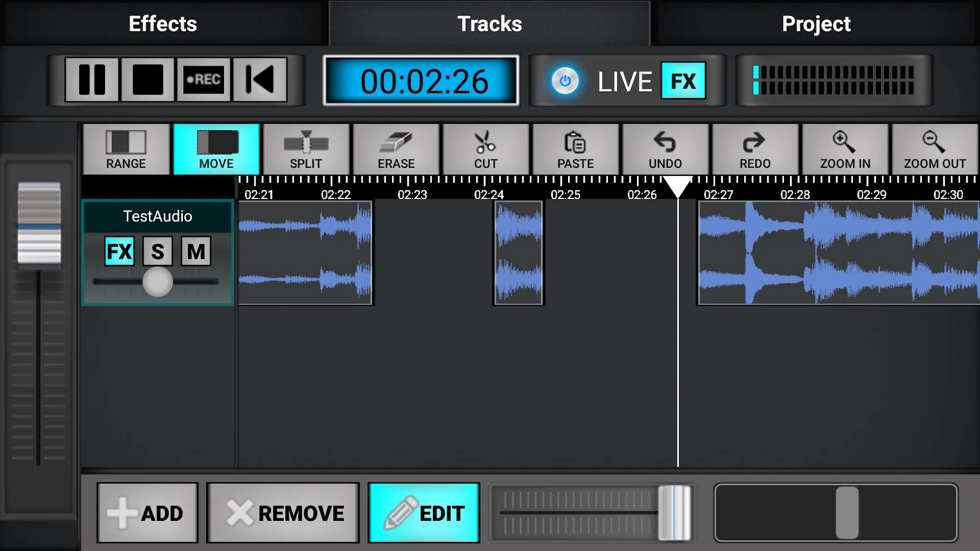This screenshot has width=980, height=551.
Task: Redo the last undone action
Action: point(755,149)
